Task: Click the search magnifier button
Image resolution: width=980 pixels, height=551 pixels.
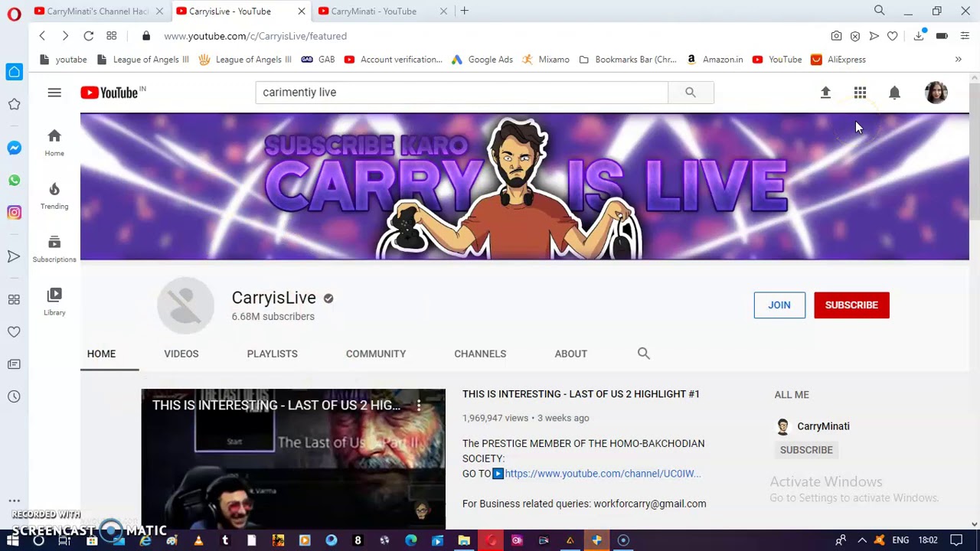Action: click(x=691, y=93)
